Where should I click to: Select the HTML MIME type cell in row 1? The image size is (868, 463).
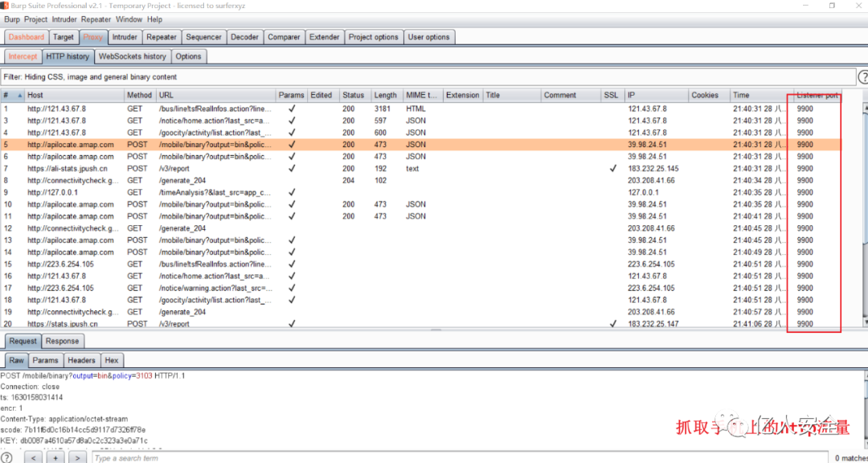416,109
